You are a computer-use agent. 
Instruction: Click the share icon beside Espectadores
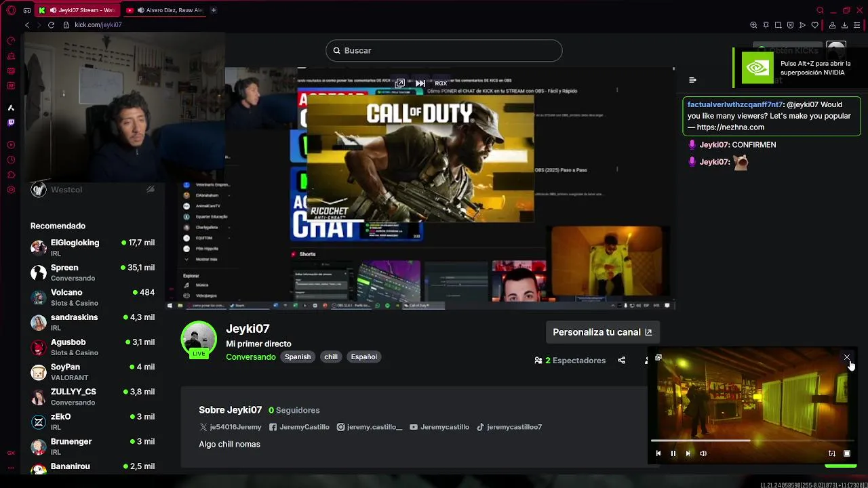coord(621,361)
